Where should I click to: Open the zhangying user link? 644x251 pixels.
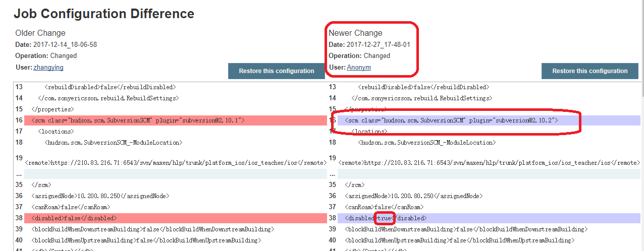point(48,67)
